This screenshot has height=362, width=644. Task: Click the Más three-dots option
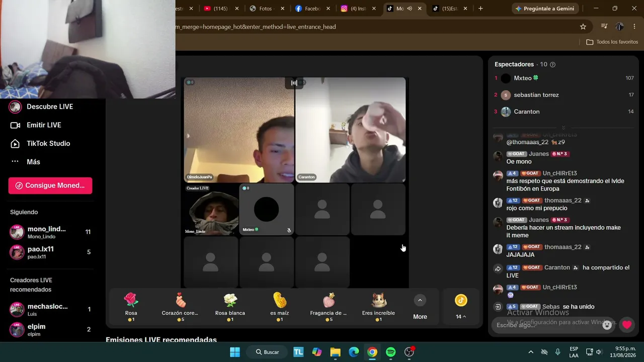pos(15,162)
